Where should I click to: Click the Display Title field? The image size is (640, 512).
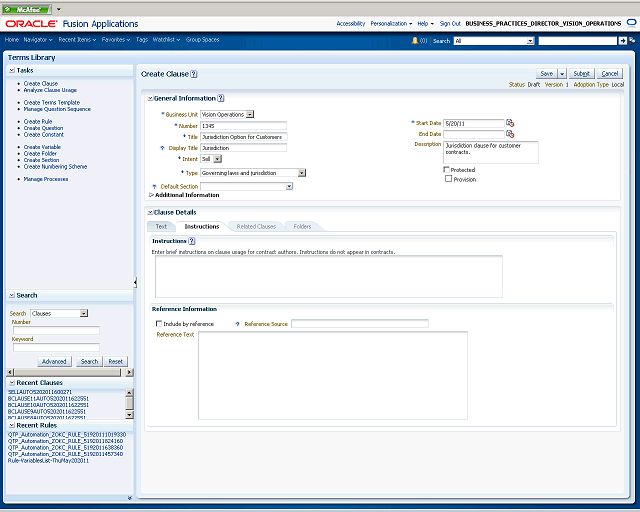[x=244, y=148]
